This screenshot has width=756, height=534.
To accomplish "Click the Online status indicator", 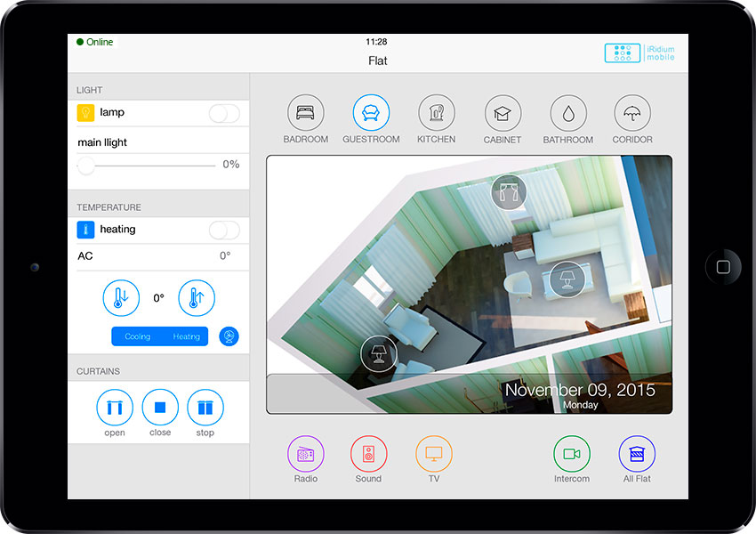I will point(95,42).
